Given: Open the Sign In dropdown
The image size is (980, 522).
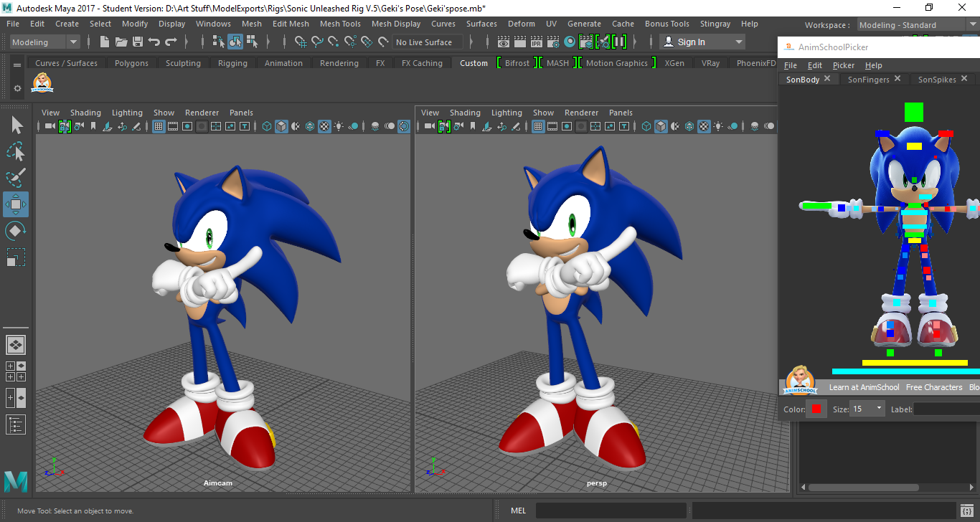Looking at the screenshot, I should [703, 42].
